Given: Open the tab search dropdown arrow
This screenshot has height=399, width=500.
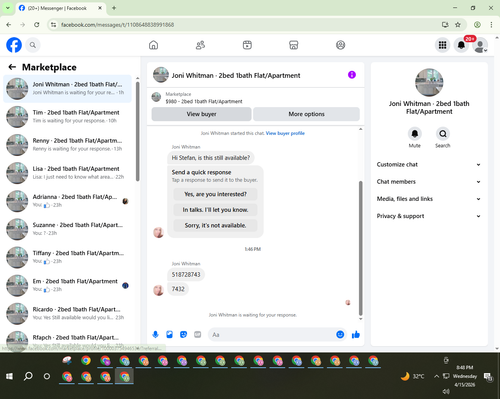Looking at the screenshot, I should [x=8, y=8].
